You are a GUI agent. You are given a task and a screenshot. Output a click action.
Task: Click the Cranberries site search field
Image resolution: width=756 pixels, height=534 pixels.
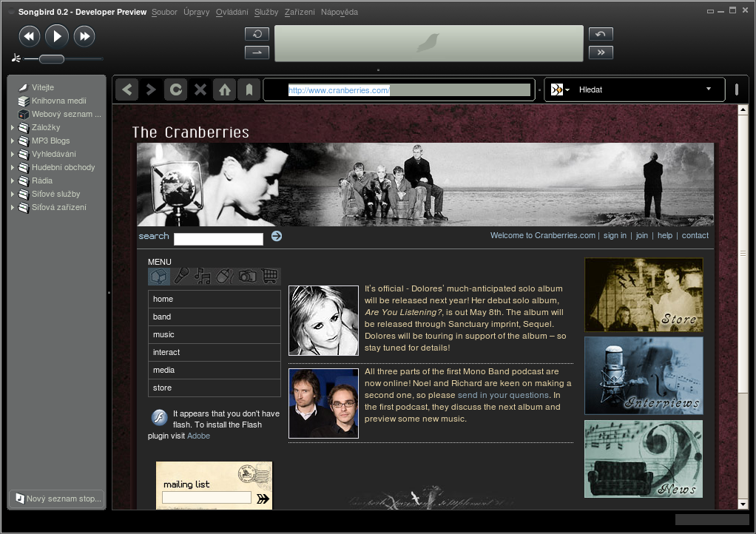coord(218,239)
